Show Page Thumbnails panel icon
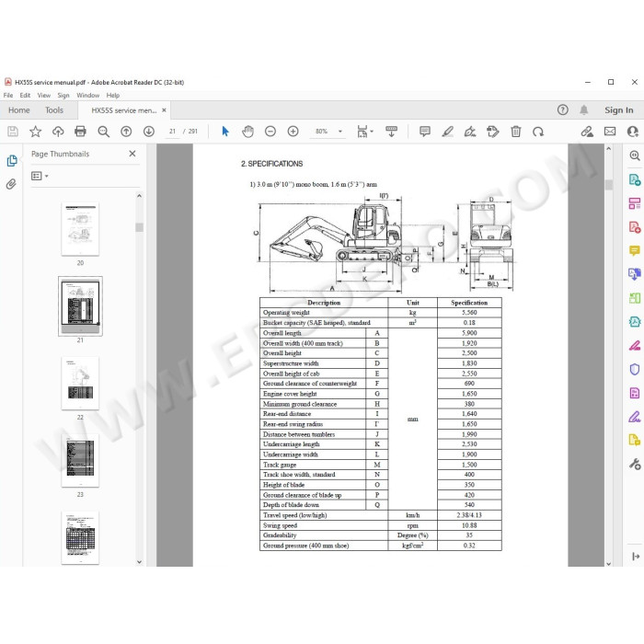Viewport: 644px width, 644px height. (12, 161)
